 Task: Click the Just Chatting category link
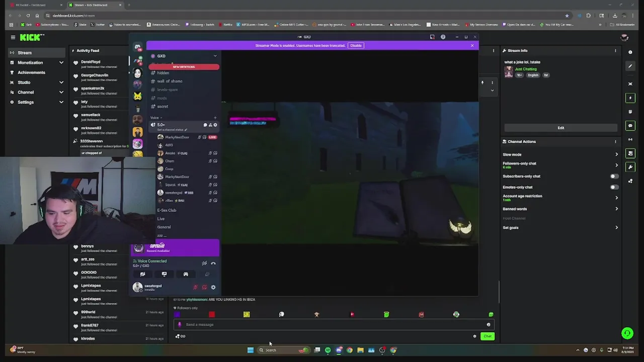point(526,69)
